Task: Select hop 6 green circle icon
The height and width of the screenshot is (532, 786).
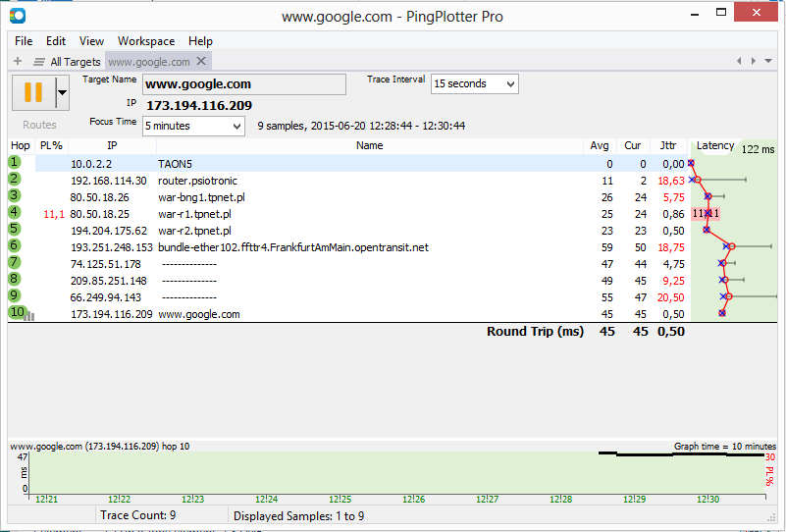Action: (15, 245)
